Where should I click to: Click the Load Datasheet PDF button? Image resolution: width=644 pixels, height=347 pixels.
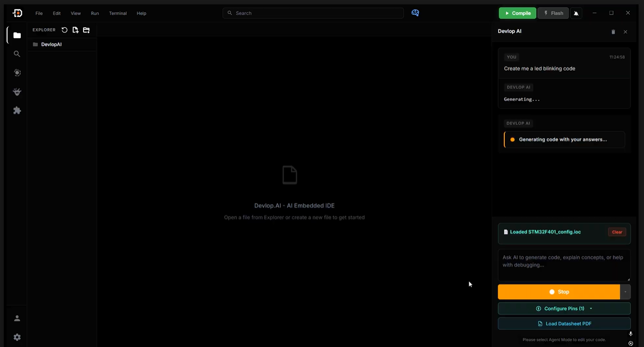564,324
